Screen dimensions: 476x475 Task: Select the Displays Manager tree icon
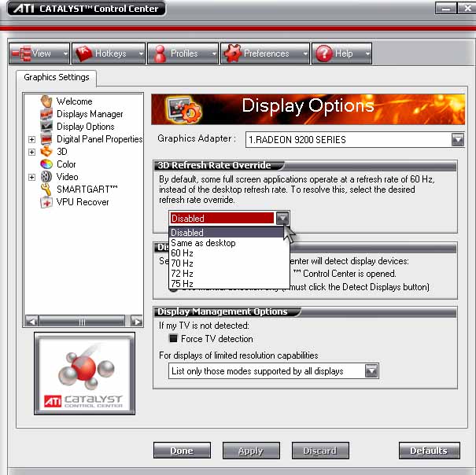pyautogui.click(x=46, y=114)
